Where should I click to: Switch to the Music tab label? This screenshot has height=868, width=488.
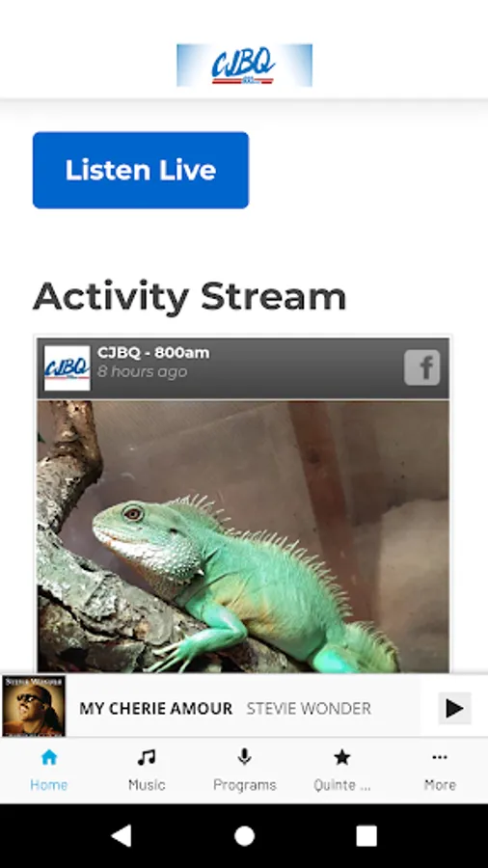(x=147, y=785)
